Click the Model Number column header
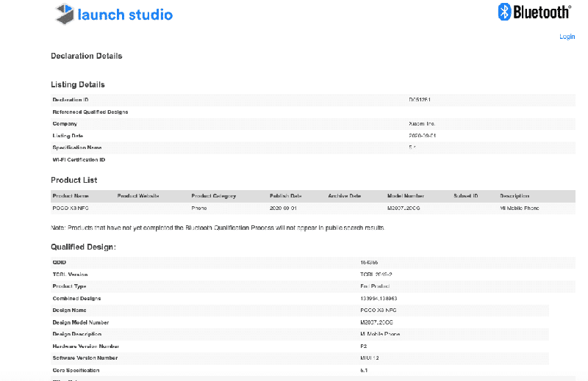The width and height of the screenshot is (588, 381). coord(406,196)
